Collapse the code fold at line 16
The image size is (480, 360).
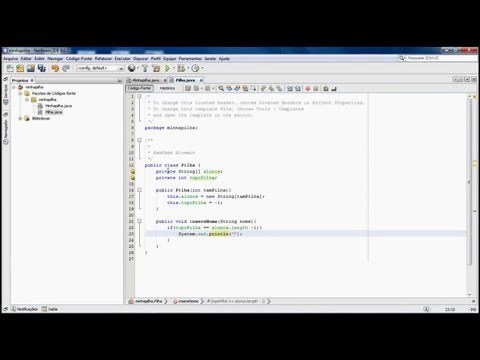139,190
